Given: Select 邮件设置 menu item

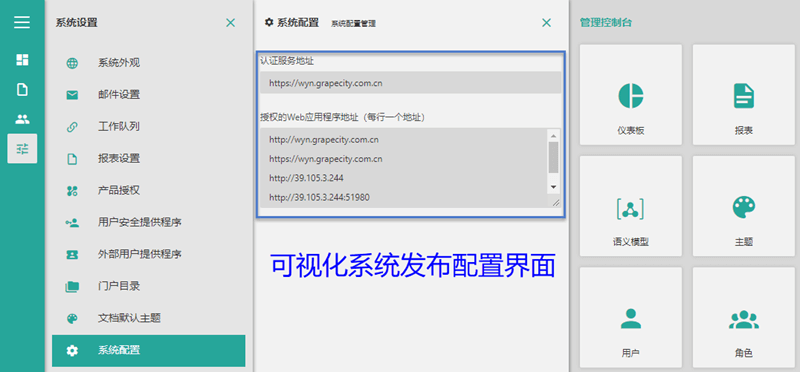Looking at the screenshot, I should (148, 95).
